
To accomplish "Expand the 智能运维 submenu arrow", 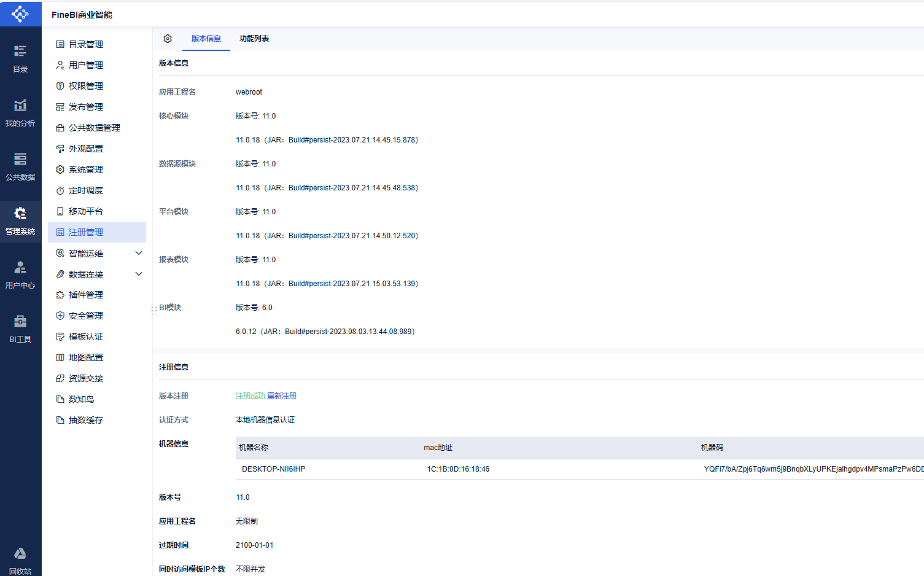I will [139, 253].
